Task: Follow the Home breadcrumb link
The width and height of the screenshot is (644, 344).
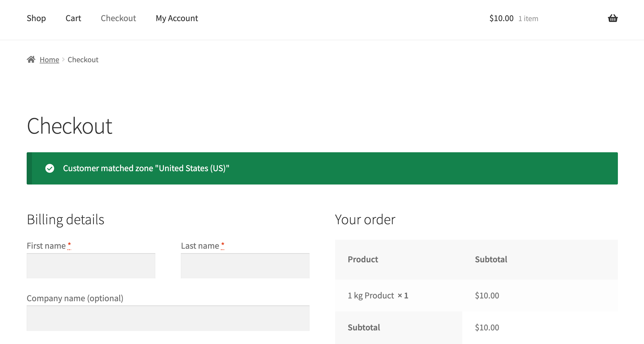Action: click(x=49, y=59)
